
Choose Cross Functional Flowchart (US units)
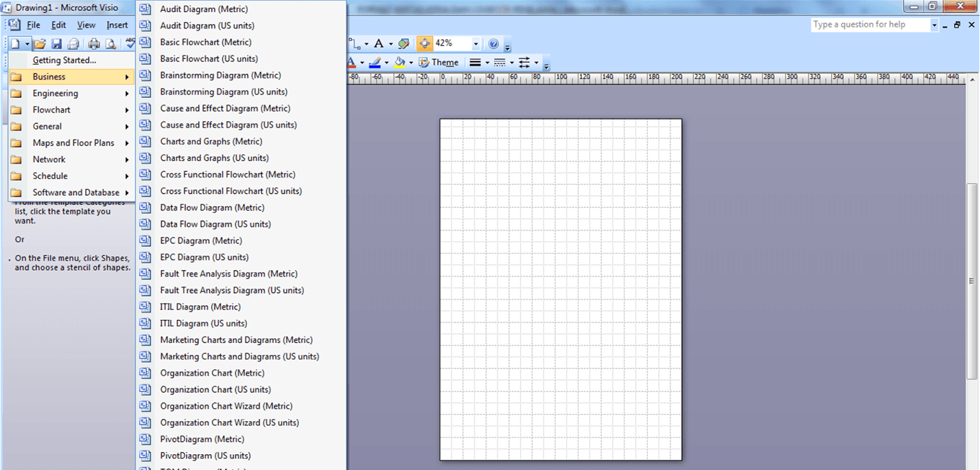pos(241,191)
